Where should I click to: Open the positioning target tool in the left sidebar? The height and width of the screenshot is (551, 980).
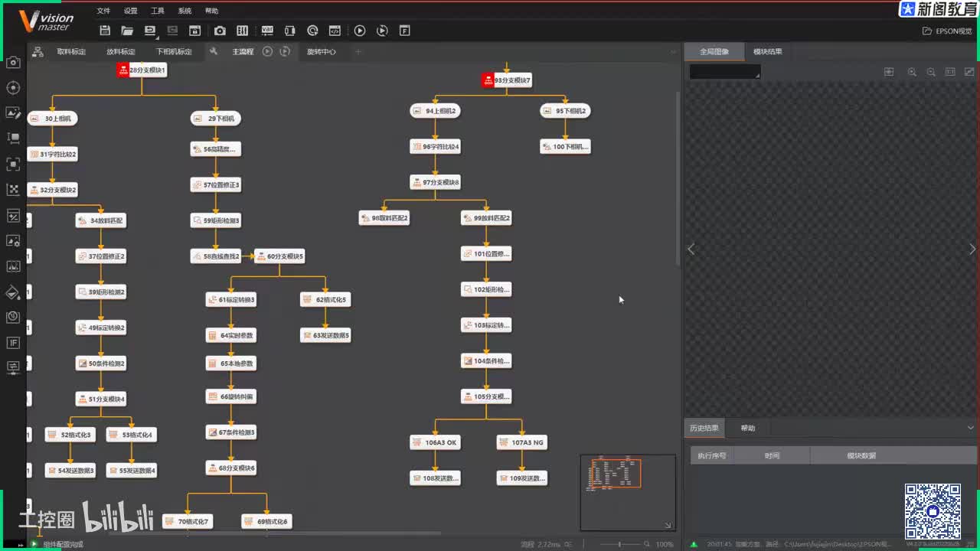[13, 87]
